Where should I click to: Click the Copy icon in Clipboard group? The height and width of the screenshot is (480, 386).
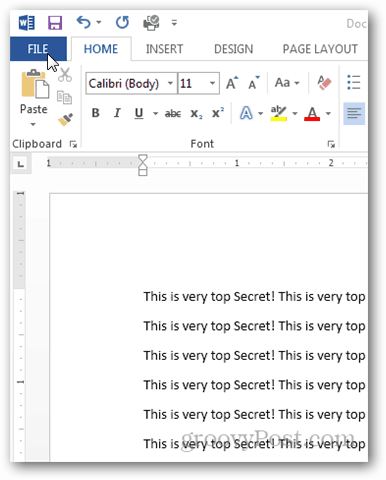(x=64, y=97)
